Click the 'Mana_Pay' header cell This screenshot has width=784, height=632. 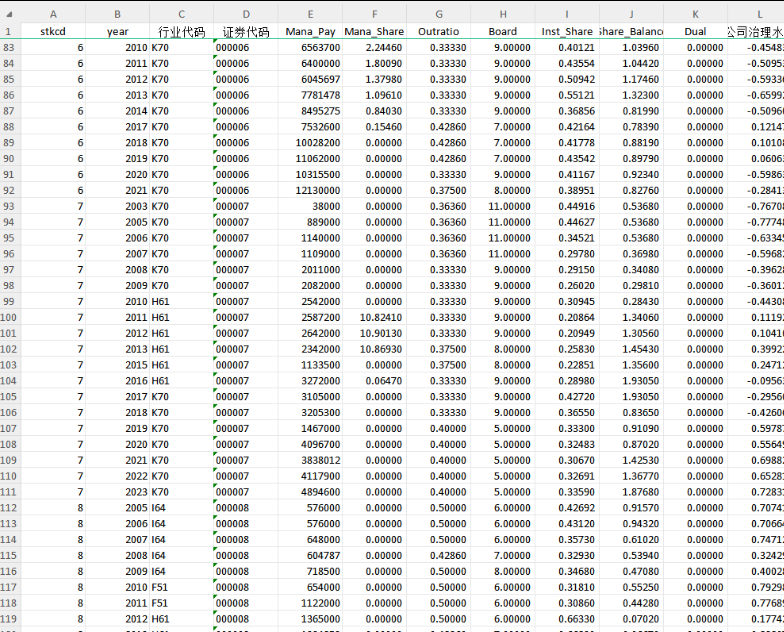[310, 32]
